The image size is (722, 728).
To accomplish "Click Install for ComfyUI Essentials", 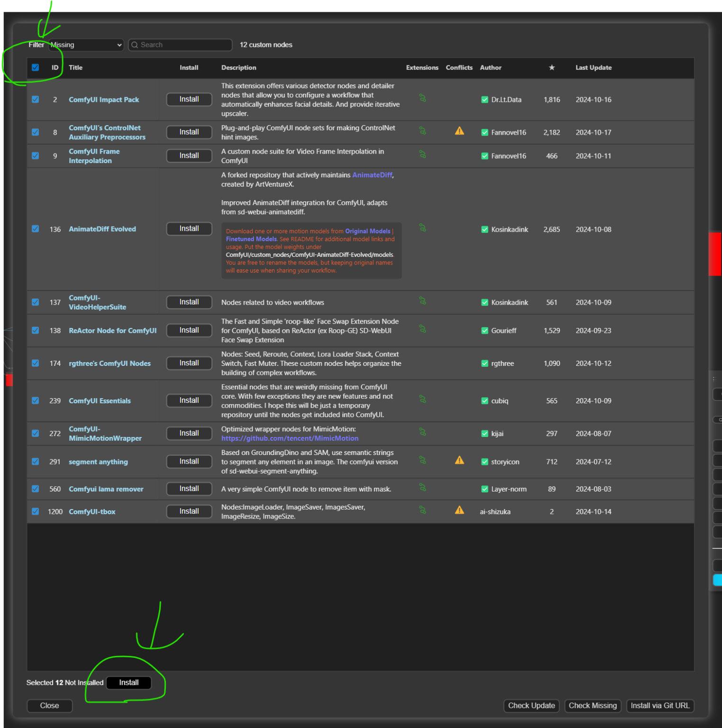I will click(189, 400).
